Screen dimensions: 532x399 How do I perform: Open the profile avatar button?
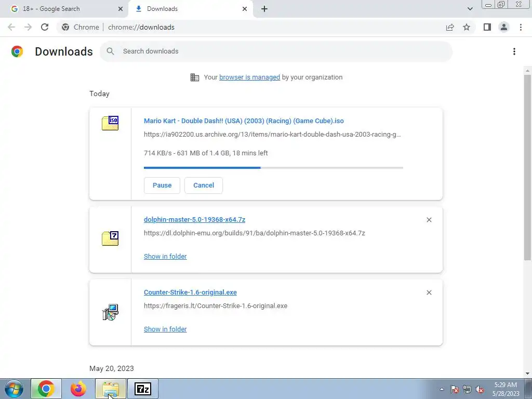pos(504,27)
